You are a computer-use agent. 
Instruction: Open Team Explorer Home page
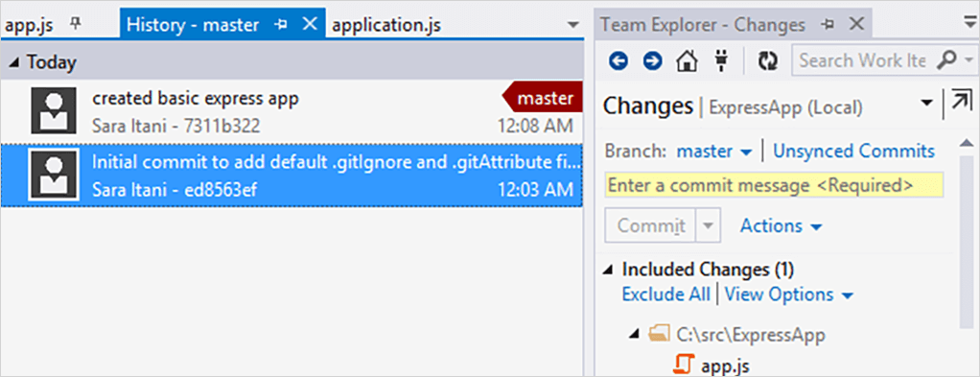[687, 60]
